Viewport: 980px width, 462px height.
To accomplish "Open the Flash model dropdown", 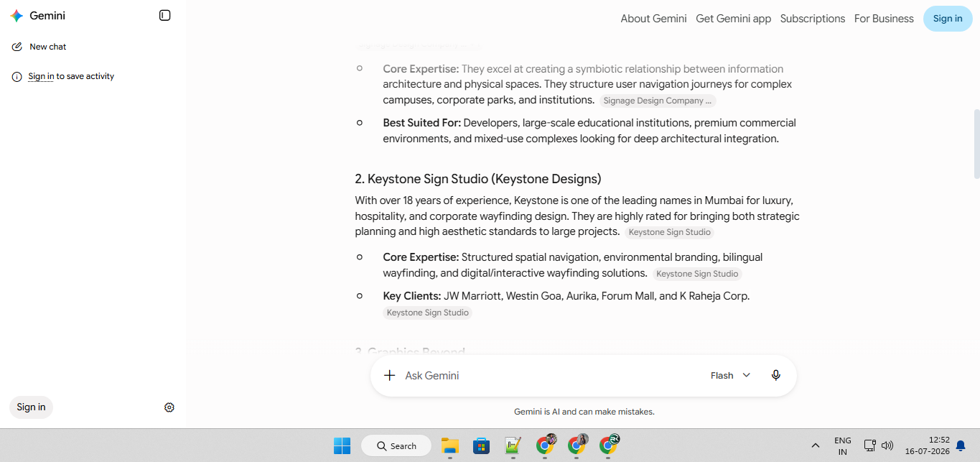I will click(x=730, y=375).
